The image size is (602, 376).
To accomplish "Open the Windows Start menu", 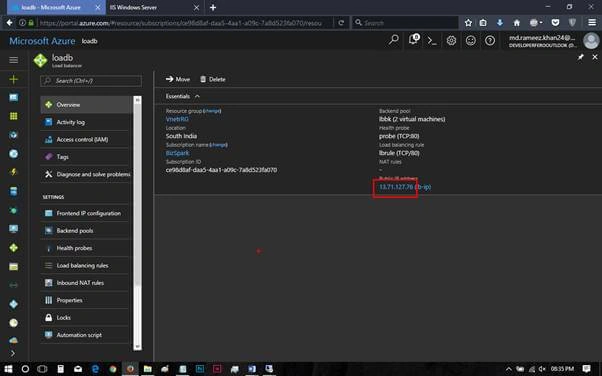I will tap(8, 369).
